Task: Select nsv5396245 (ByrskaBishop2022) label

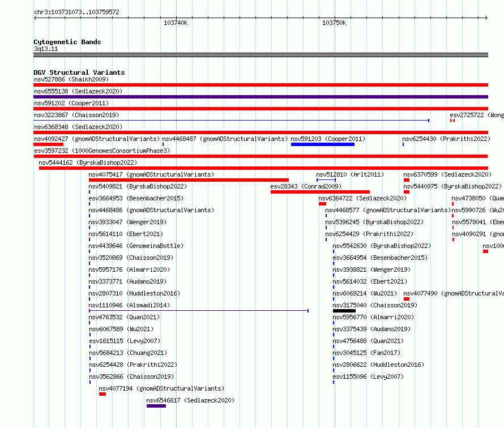Action: pos(374,222)
